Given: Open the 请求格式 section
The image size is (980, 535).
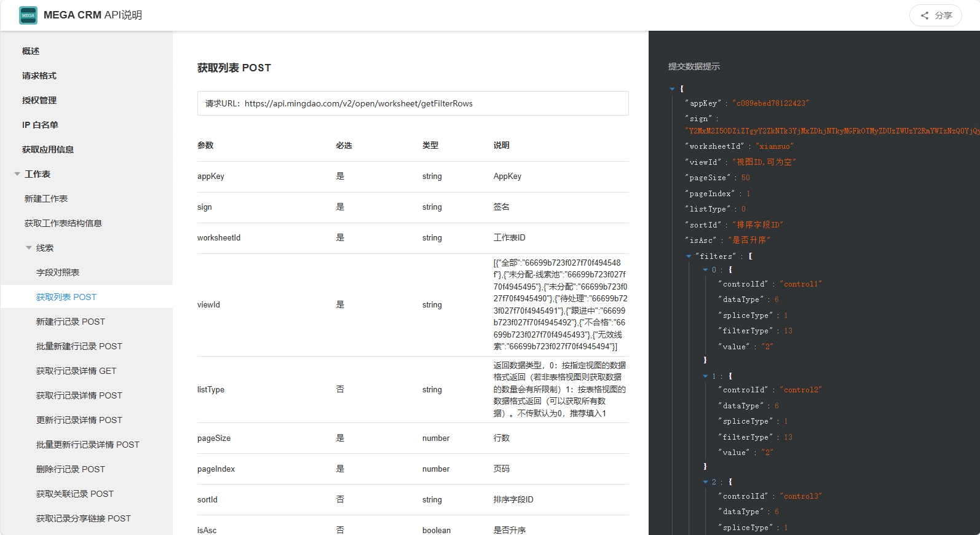Looking at the screenshot, I should (39, 76).
